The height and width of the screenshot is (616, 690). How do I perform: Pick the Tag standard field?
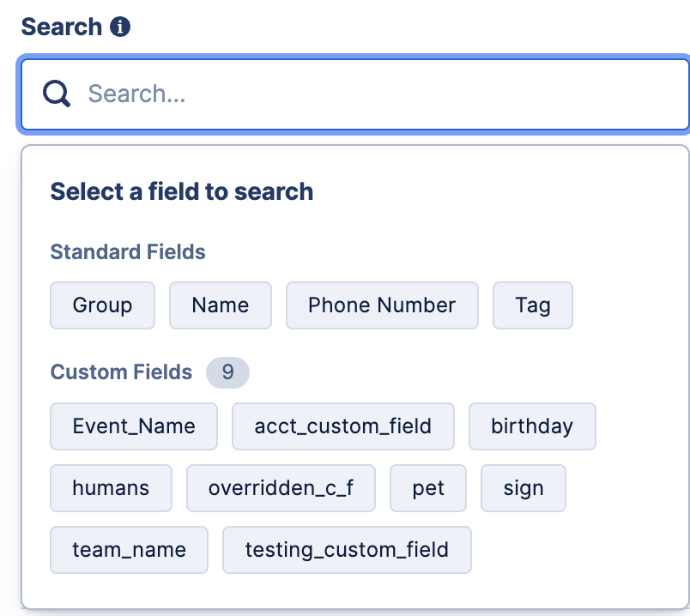click(533, 305)
